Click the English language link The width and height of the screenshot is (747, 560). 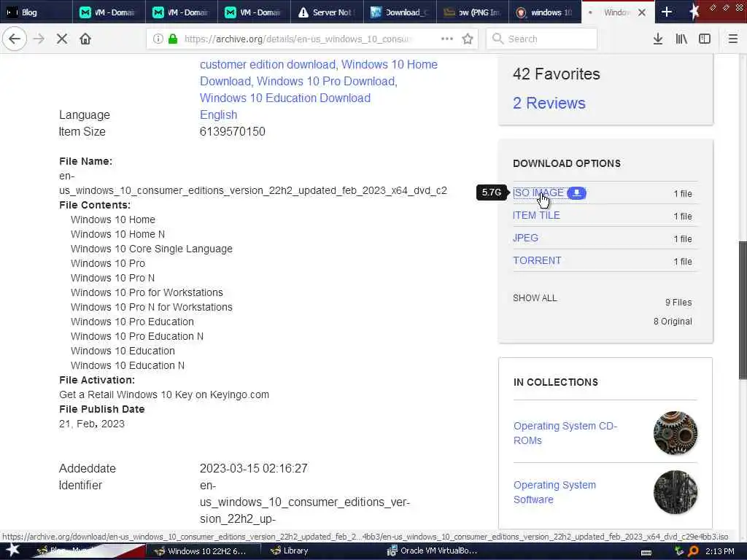pos(218,114)
